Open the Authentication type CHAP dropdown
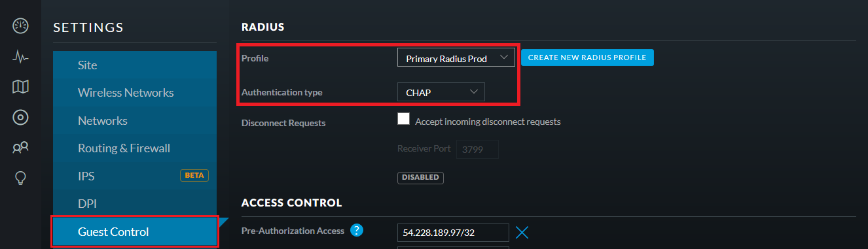The width and height of the screenshot is (868, 249). (441, 92)
